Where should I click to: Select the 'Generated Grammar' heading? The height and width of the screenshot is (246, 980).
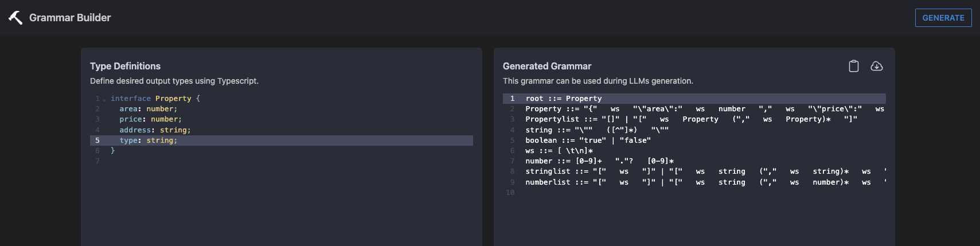pos(547,66)
